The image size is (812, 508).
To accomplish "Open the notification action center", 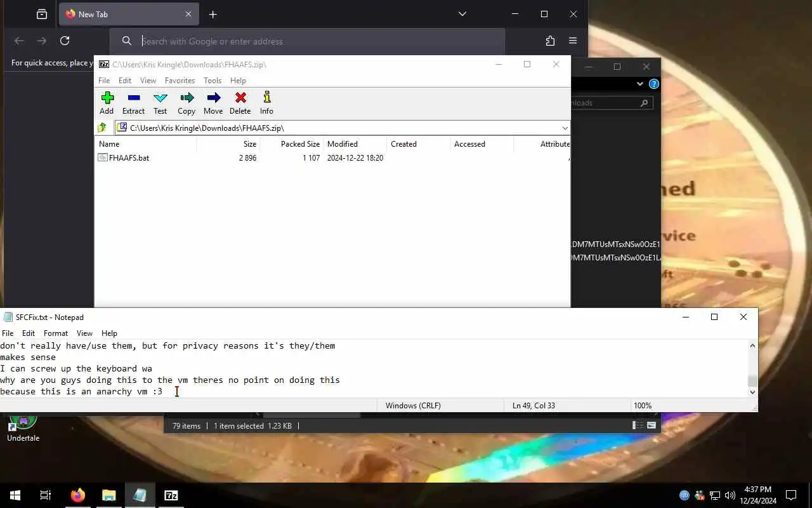I will coord(791,495).
